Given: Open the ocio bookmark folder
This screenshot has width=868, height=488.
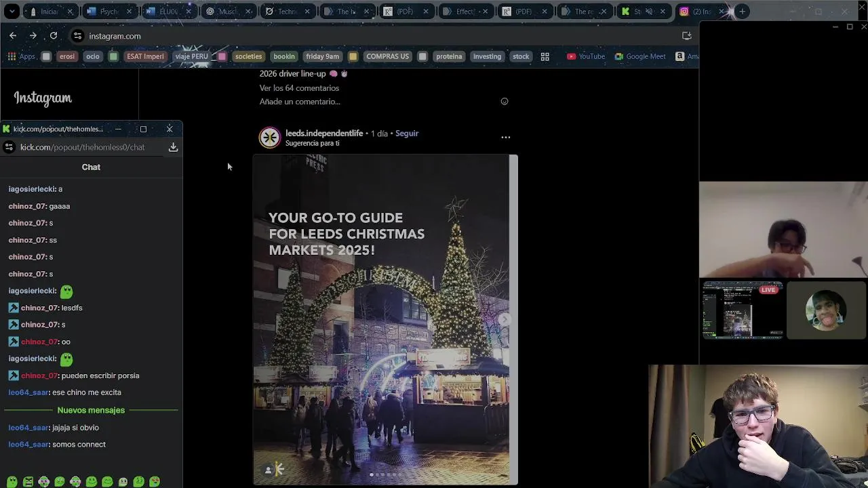Looking at the screenshot, I should pos(93,56).
